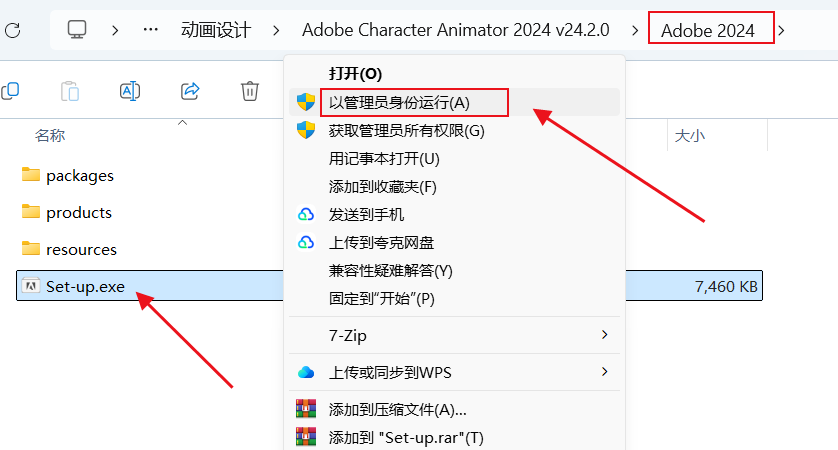Click 动画设计 breadcrumb segment
838x450 pixels.
point(216,30)
